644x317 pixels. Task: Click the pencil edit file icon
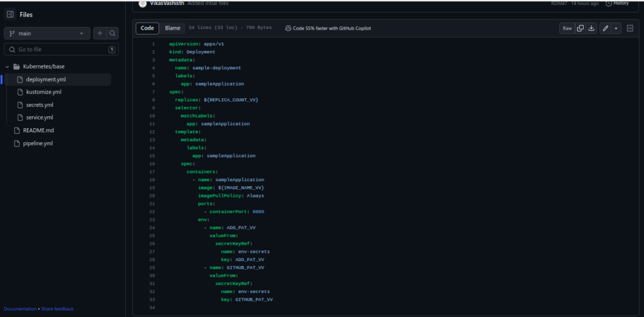[x=605, y=28]
